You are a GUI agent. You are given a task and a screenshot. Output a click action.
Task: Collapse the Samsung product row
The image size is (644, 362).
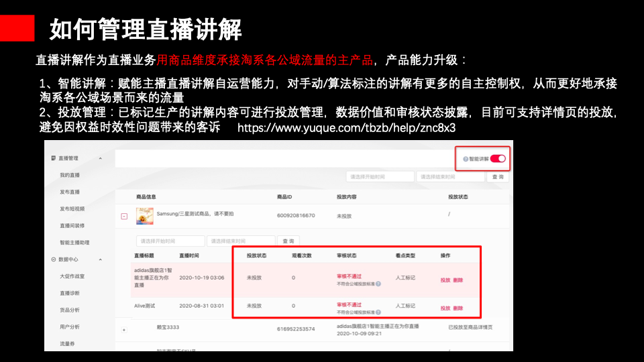coord(124,217)
